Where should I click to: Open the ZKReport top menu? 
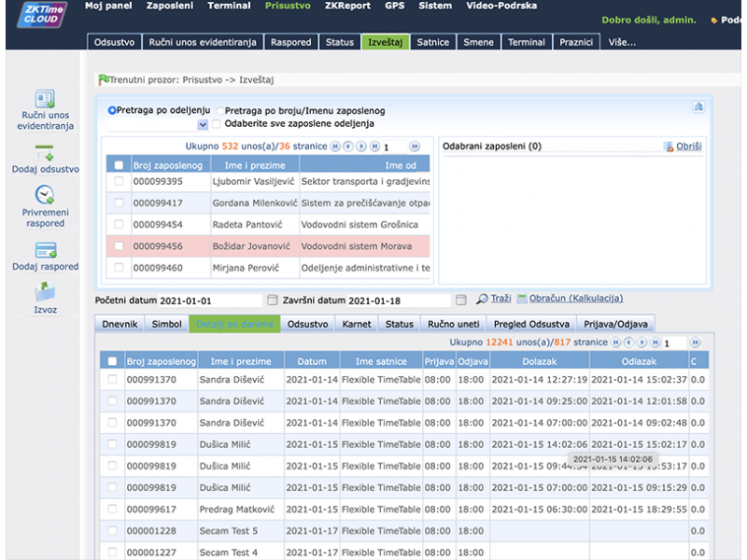pyautogui.click(x=347, y=6)
